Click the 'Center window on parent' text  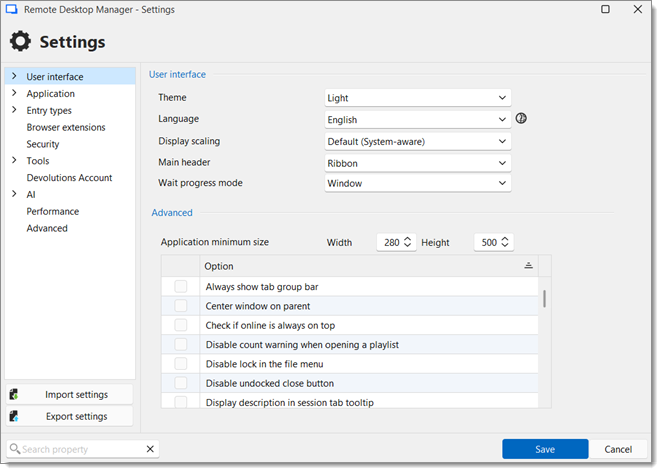point(258,306)
